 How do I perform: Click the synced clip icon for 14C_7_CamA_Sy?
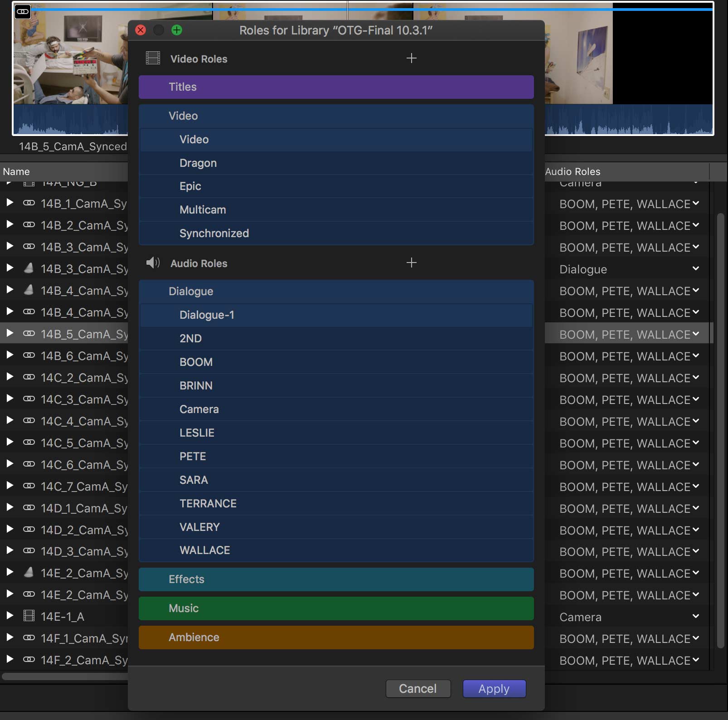click(x=29, y=486)
